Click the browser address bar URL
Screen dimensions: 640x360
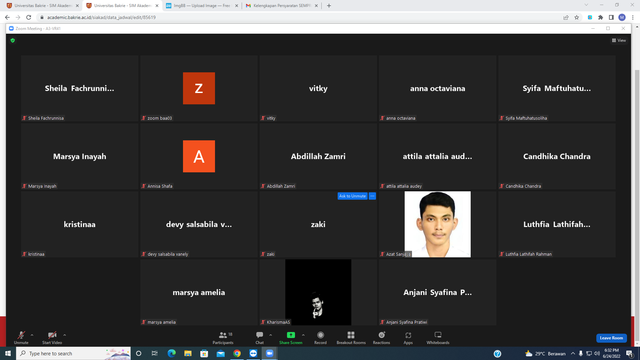click(x=101, y=18)
